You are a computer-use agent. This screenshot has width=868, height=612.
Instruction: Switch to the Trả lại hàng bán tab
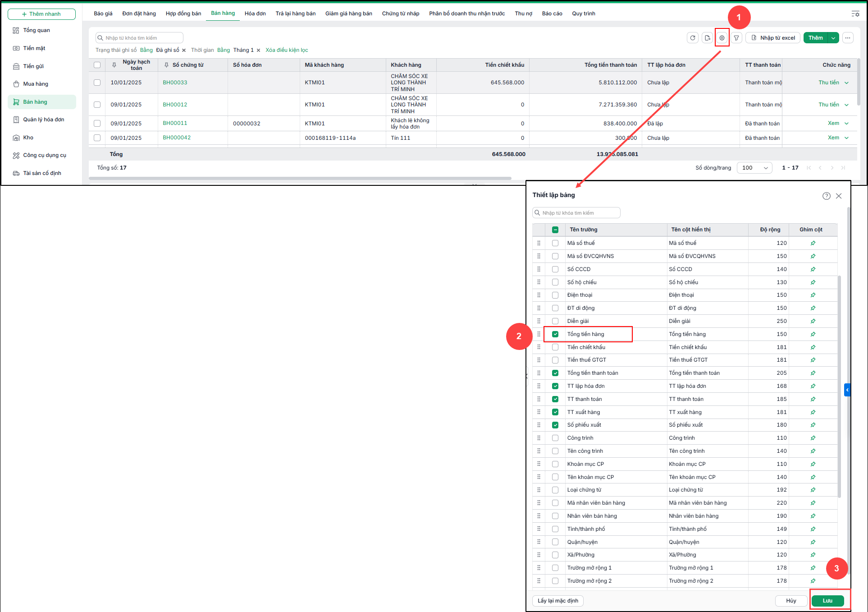pos(296,14)
